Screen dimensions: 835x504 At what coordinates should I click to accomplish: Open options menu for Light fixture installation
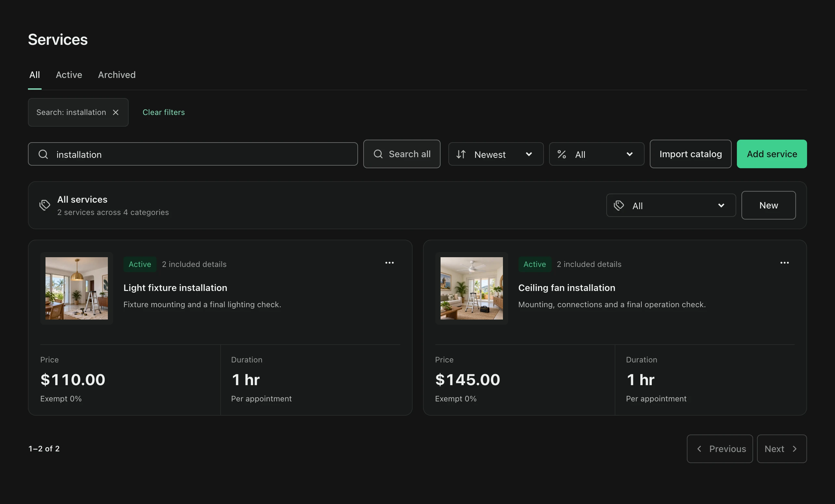point(389,263)
